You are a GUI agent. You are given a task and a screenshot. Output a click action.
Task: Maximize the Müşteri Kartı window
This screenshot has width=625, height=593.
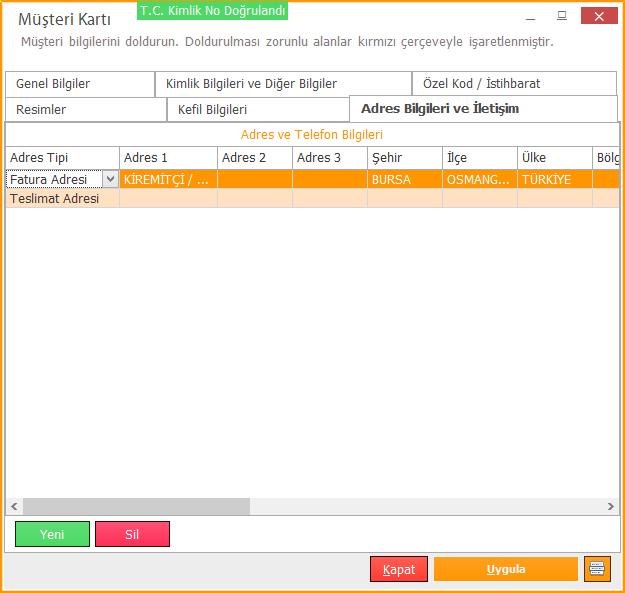[x=561, y=16]
